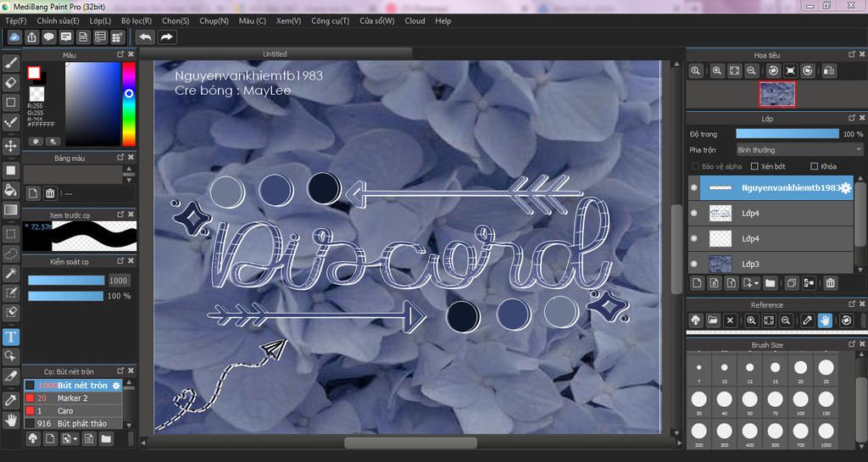
Task: Activate the Reference panel hand icon
Action: (x=825, y=320)
